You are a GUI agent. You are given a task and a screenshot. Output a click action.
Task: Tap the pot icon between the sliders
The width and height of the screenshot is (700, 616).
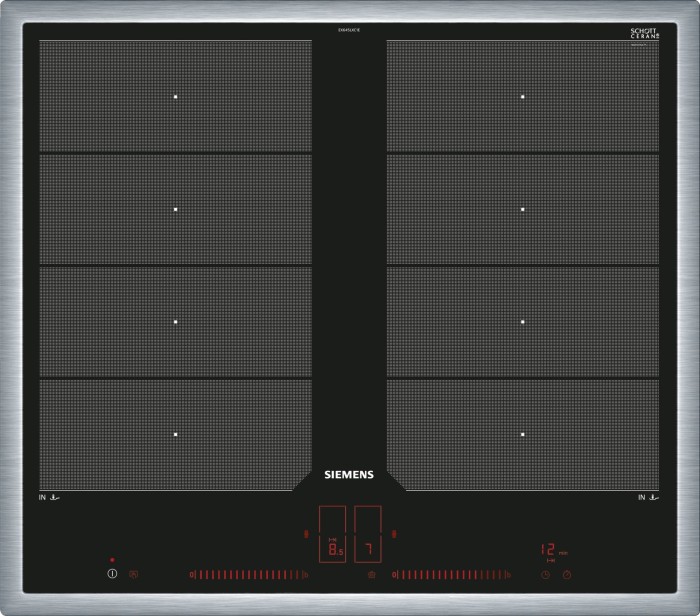pos(371,575)
